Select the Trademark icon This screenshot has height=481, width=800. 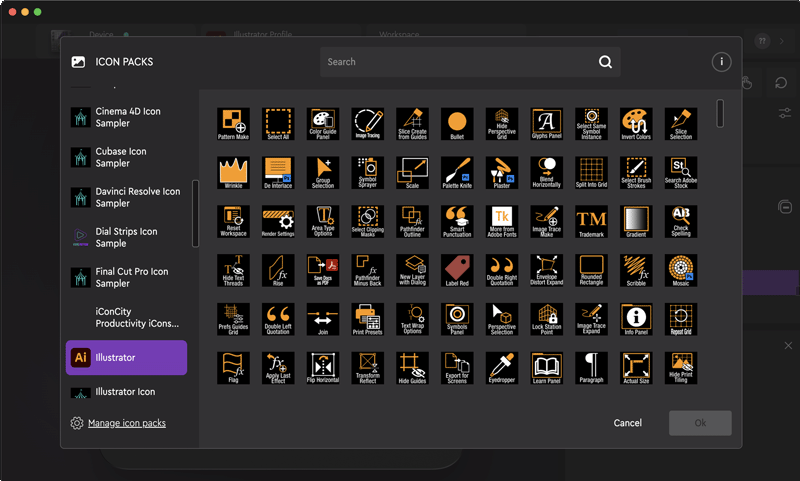(x=591, y=221)
